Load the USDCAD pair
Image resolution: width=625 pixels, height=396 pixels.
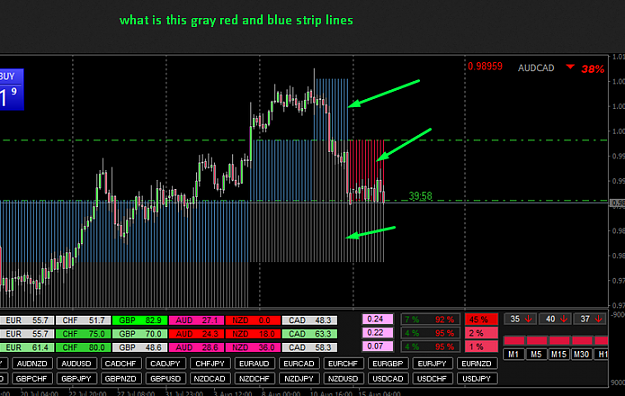tap(388, 378)
